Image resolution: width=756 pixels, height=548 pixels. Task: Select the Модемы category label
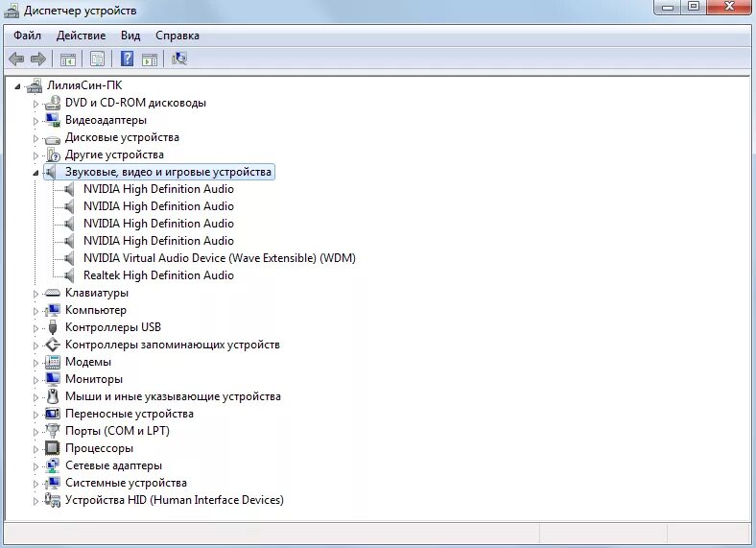coord(87,362)
